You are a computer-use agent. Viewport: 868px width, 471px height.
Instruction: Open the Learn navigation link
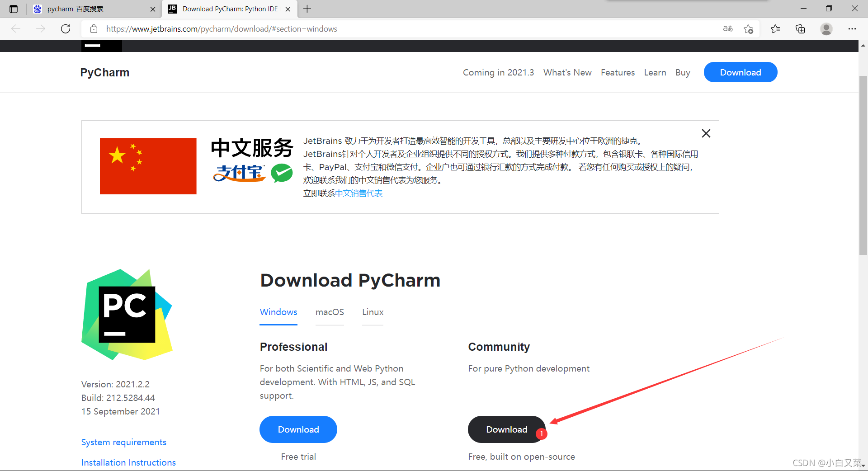pyautogui.click(x=655, y=73)
